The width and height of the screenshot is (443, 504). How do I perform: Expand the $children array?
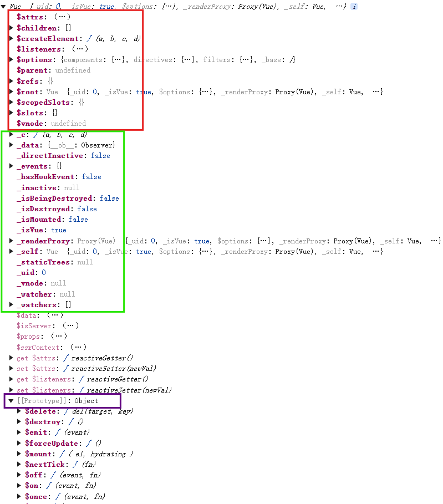[11, 28]
